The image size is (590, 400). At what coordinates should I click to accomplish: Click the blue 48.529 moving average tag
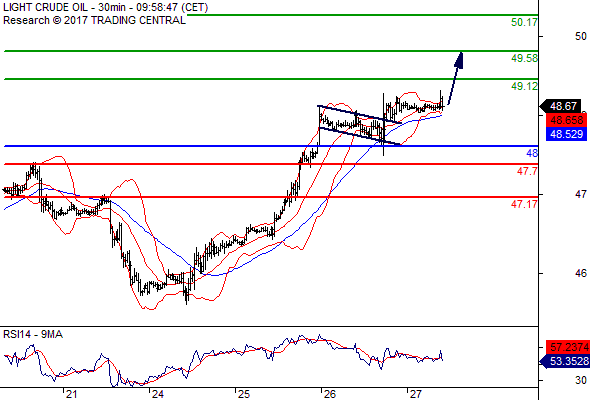566,134
